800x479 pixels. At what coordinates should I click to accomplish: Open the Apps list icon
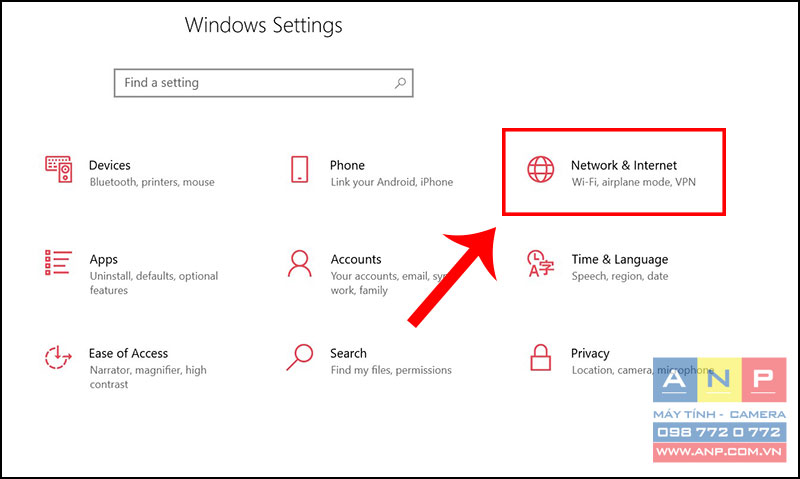click(58, 263)
